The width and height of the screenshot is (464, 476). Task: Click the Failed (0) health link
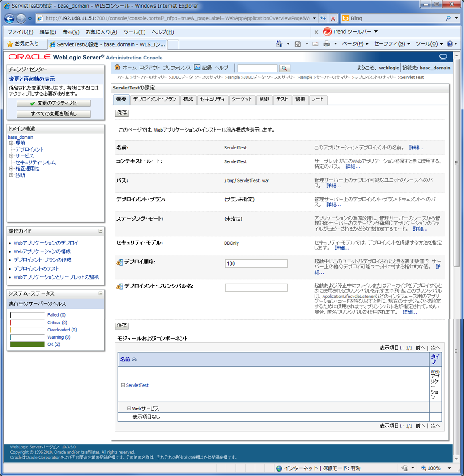pos(56,315)
